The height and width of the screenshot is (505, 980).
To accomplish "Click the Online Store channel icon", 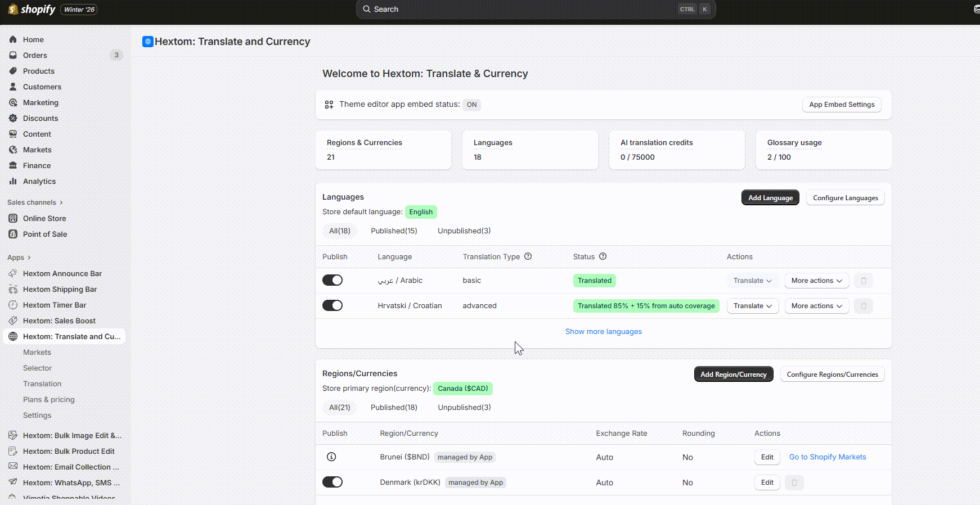I will [x=13, y=218].
